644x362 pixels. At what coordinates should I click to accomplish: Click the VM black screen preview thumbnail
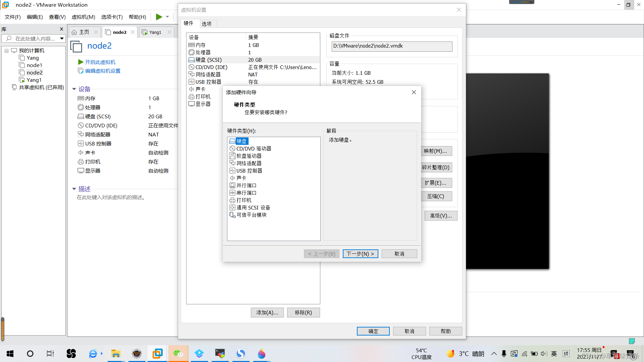[507, 171]
